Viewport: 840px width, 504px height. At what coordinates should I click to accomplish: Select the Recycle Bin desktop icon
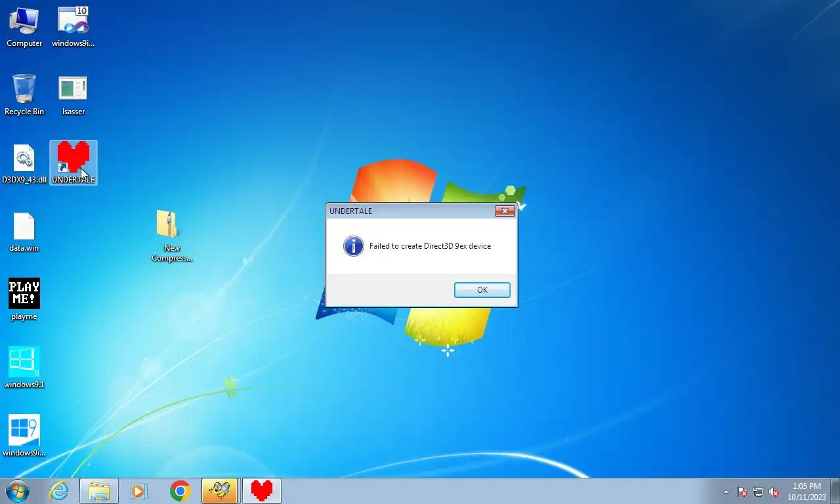(x=24, y=95)
